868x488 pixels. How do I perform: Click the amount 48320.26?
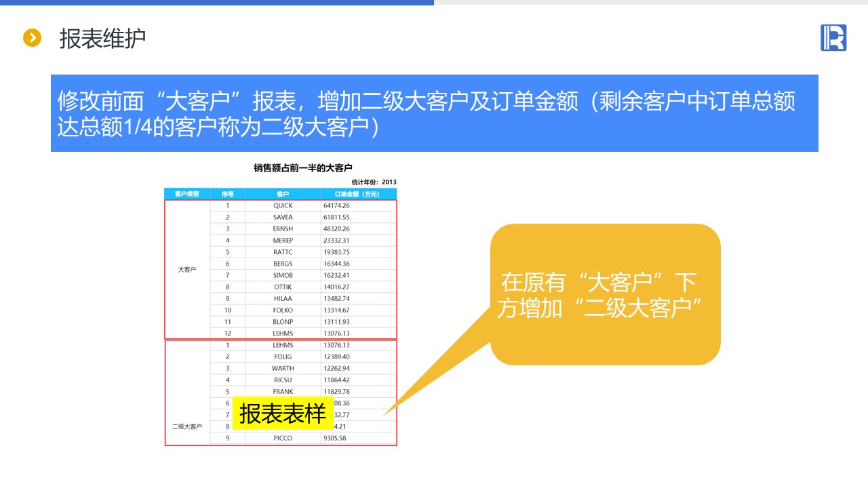(336, 229)
